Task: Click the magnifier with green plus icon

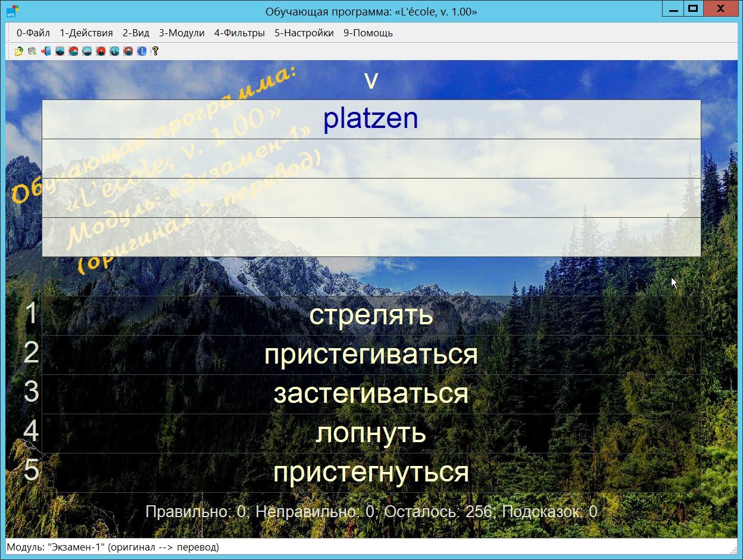Action: coord(32,51)
